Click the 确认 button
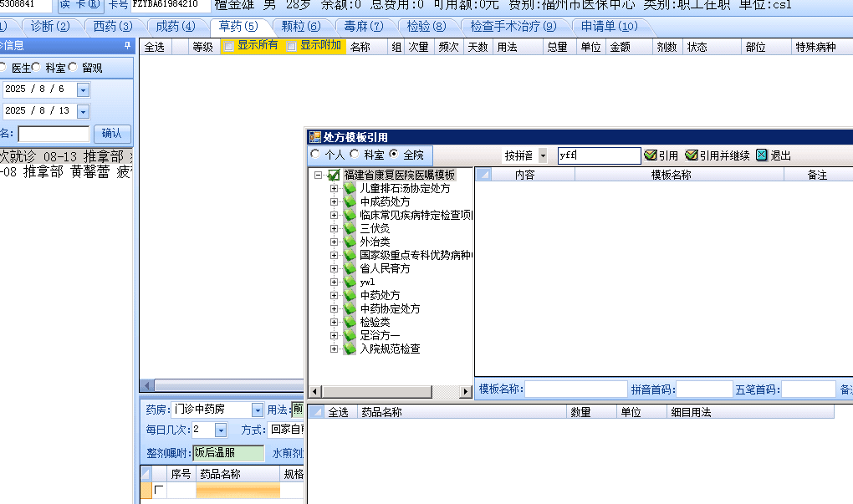 click(x=111, y=134)
